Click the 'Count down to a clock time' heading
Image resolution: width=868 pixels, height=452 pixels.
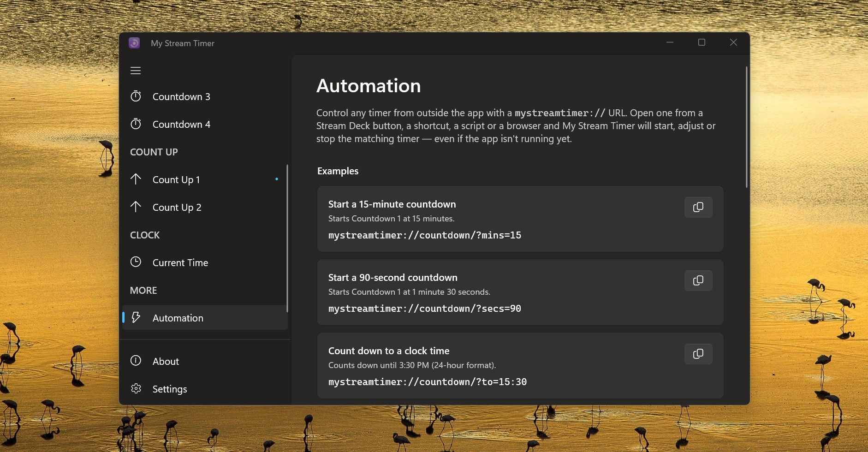coord(389,351)
